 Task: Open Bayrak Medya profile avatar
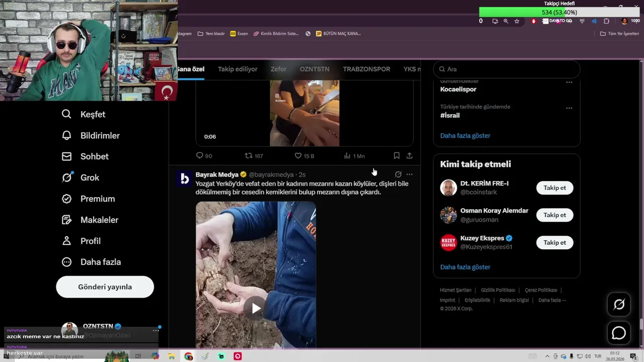click(185, 178)
